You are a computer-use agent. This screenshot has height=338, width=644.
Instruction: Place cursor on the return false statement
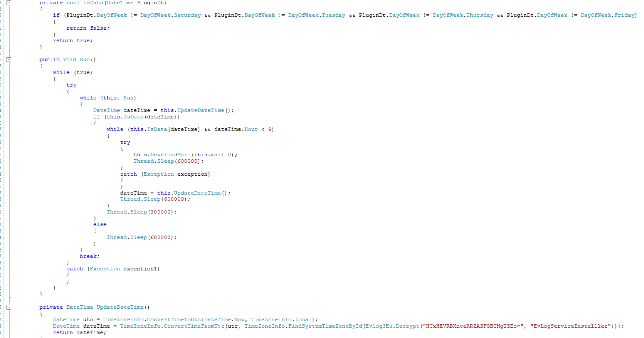pos(88,28)
